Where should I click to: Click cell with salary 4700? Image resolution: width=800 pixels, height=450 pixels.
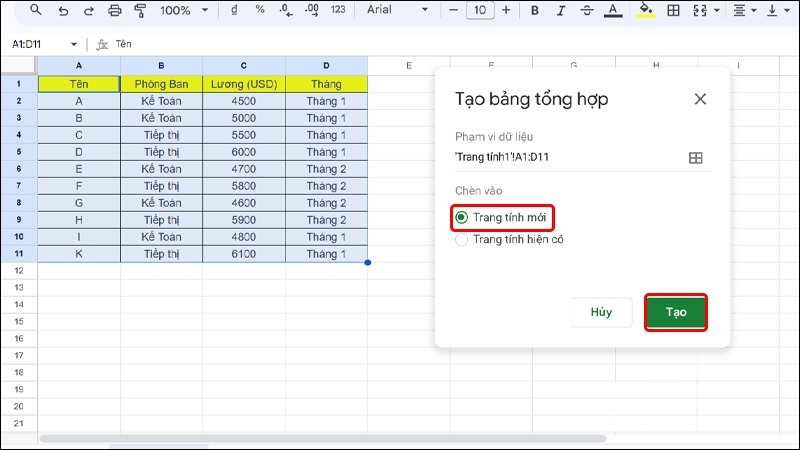244,169
